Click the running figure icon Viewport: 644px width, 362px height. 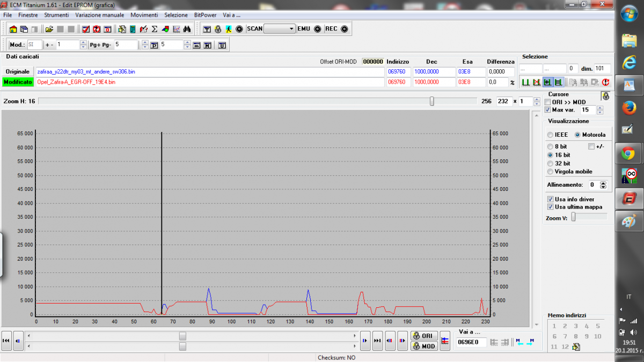(x=229, y=29)
